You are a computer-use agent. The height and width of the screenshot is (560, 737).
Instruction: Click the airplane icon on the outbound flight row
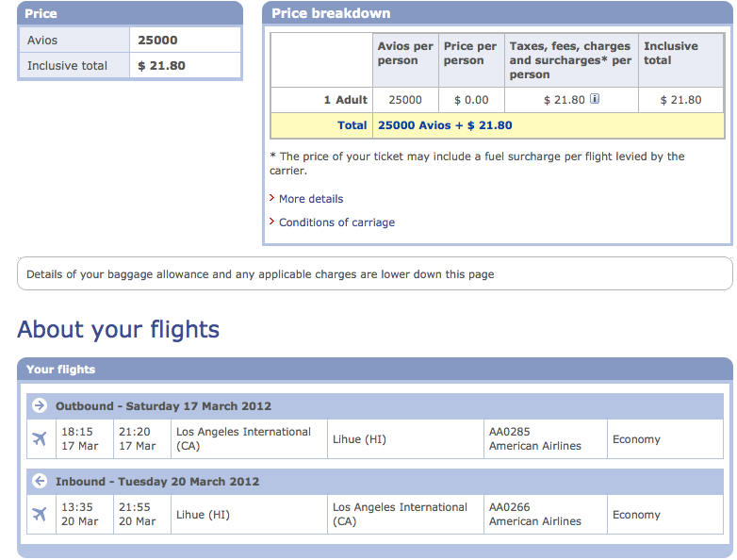point(40,438)
